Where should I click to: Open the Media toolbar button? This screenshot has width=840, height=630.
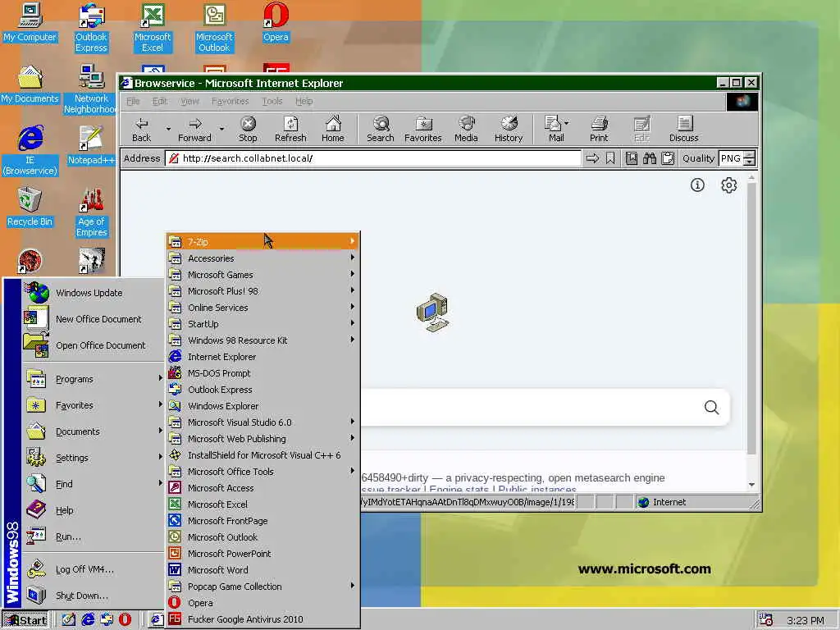tap(466, 129)
